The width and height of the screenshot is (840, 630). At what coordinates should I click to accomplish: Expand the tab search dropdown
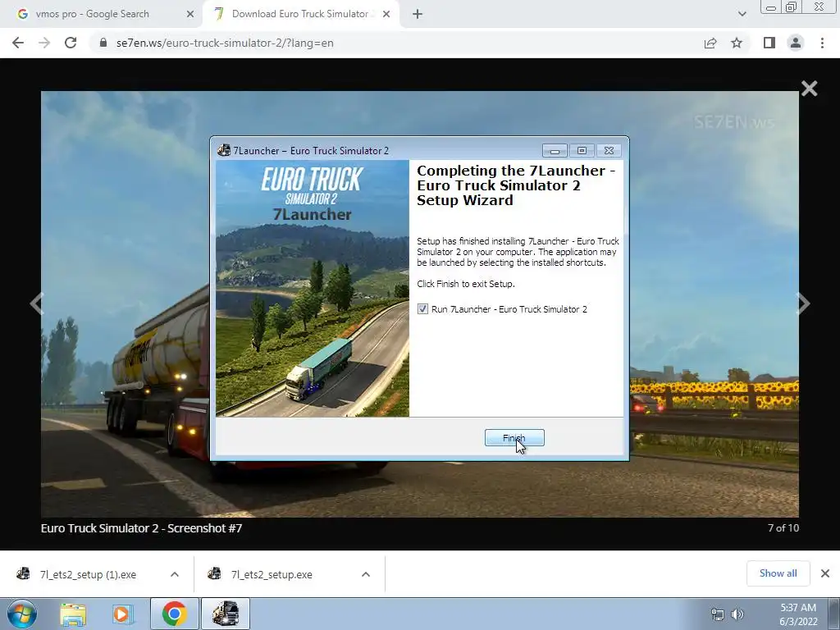[x=742, y=14]
